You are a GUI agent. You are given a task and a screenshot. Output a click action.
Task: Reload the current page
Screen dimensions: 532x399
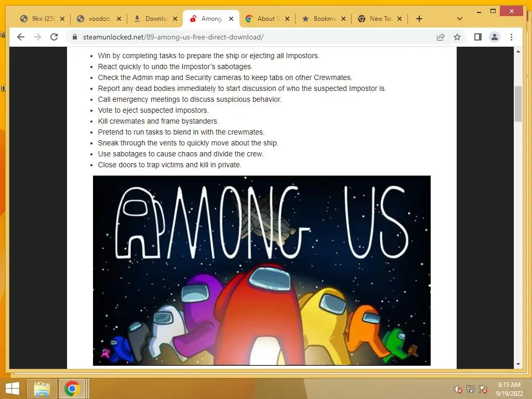[54, 37]
